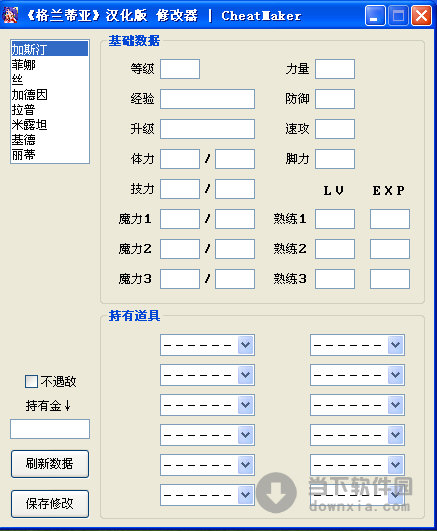437x531 pixels.
Task: Select 基德 in the character list
Action: click(50, 140)
